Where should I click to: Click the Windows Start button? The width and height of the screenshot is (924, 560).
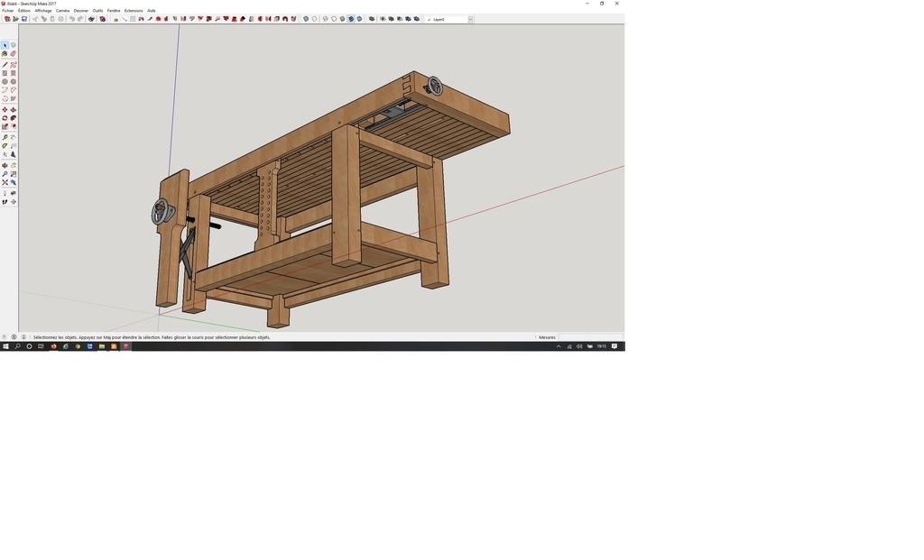coord(5,346)
